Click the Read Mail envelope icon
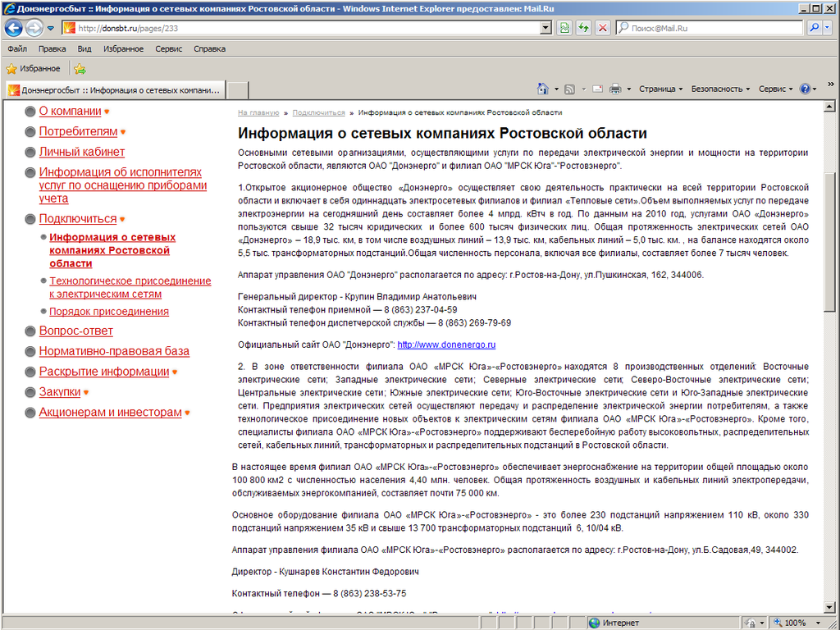The image size is (840, 630). (598, 89)
